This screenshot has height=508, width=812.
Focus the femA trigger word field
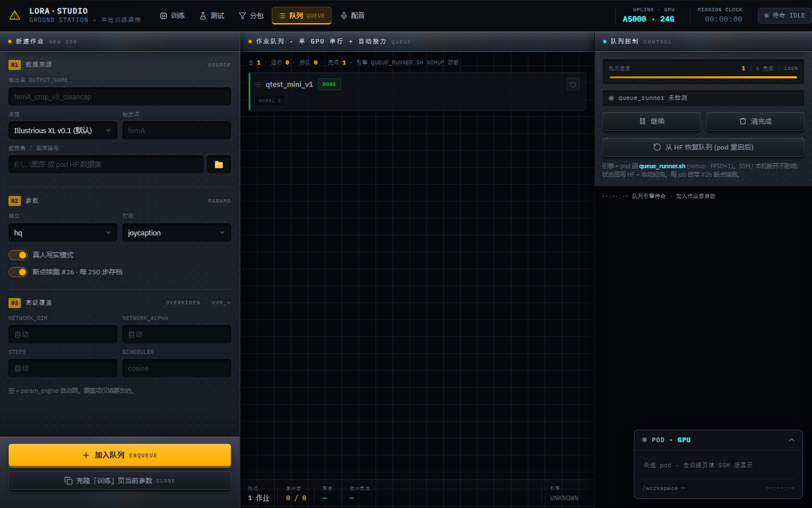click(x=176, y=130)
